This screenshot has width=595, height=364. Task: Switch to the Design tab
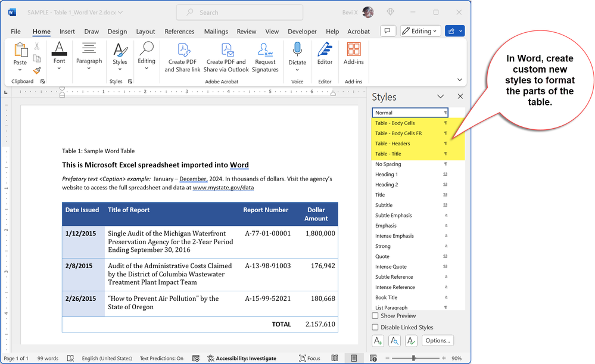click(x=117, y=32)
